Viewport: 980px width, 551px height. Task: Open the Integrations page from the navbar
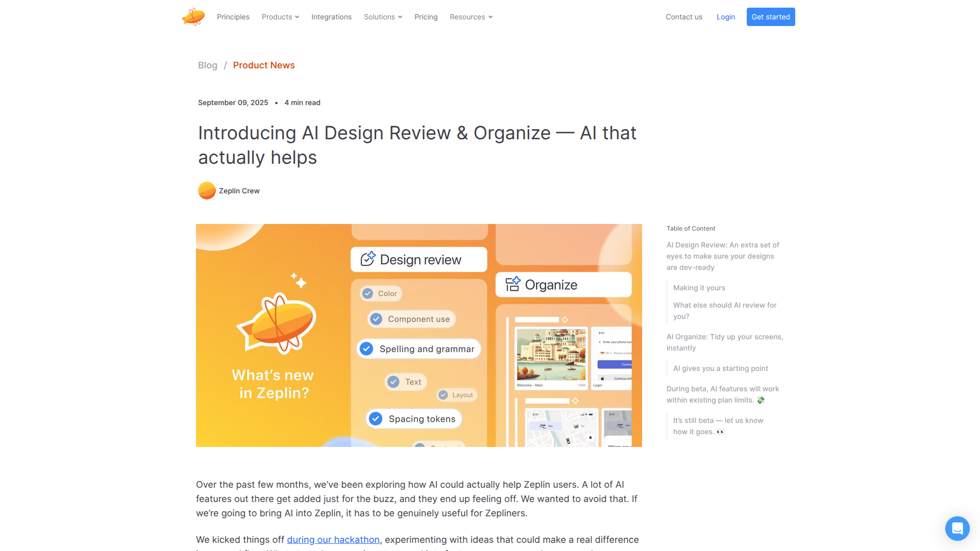(x=331, y=17)
